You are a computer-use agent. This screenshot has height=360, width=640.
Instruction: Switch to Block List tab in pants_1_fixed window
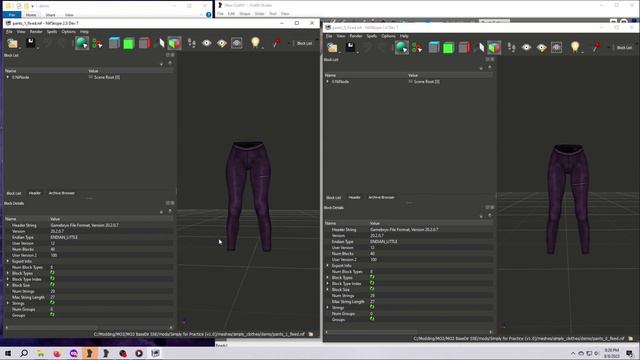(13, 193)
